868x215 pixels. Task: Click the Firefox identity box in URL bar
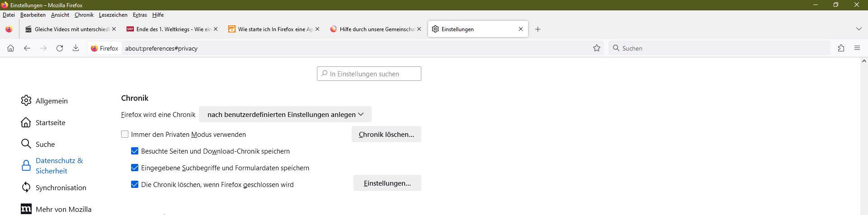(104, 48)
